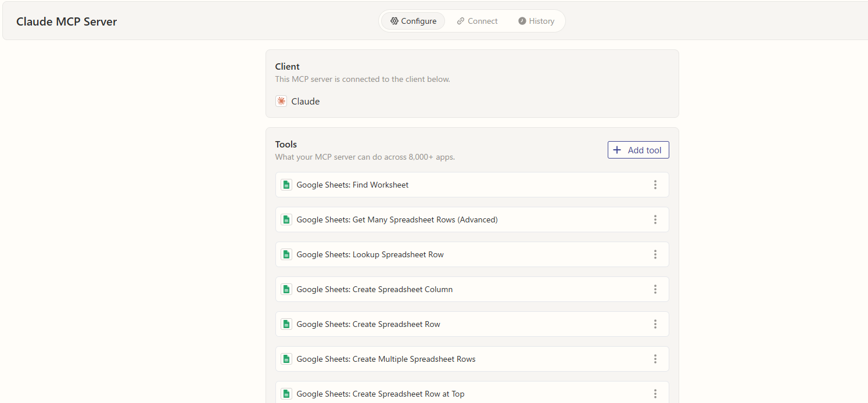Click the text about 8,000+ apps

click(365, 157)
